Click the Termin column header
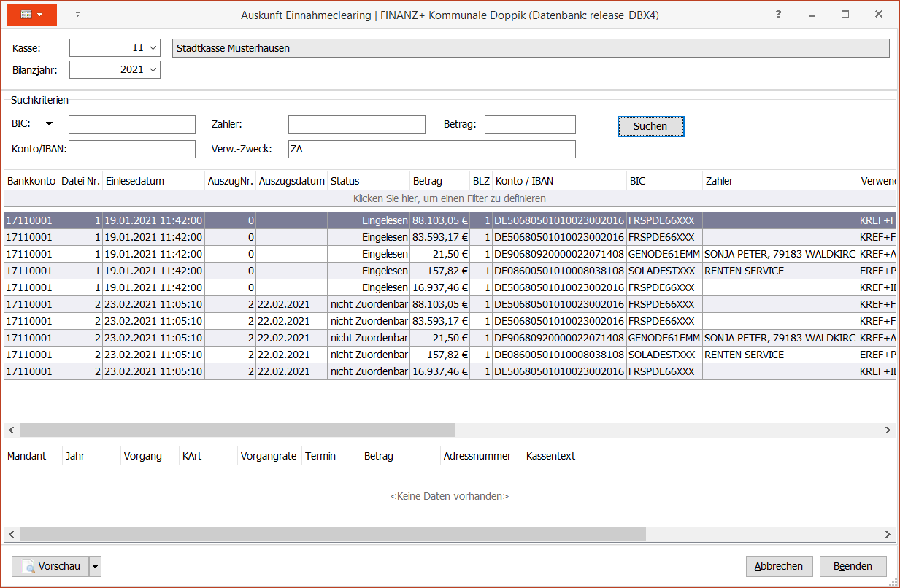Viewport: 900px width, 588px height. tap(331, 456)
